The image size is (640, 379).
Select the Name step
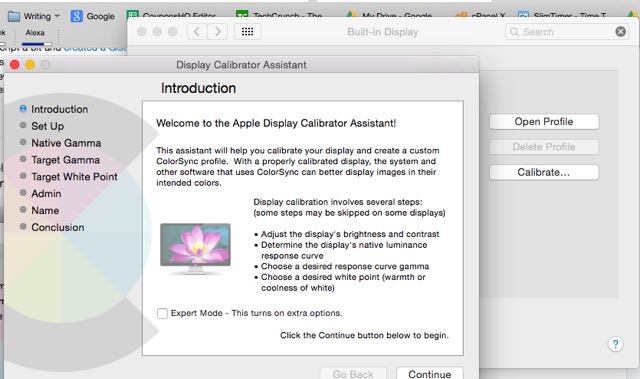39,211
